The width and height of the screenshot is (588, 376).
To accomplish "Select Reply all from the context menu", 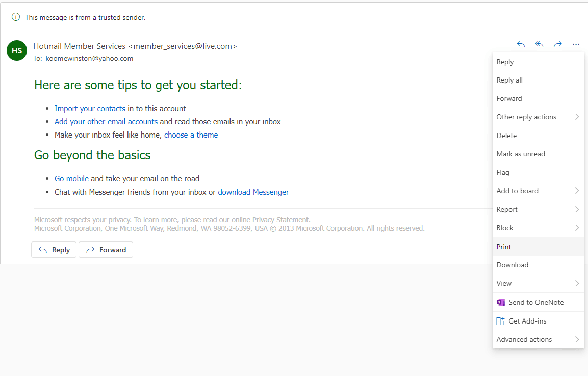I will 539,80.
